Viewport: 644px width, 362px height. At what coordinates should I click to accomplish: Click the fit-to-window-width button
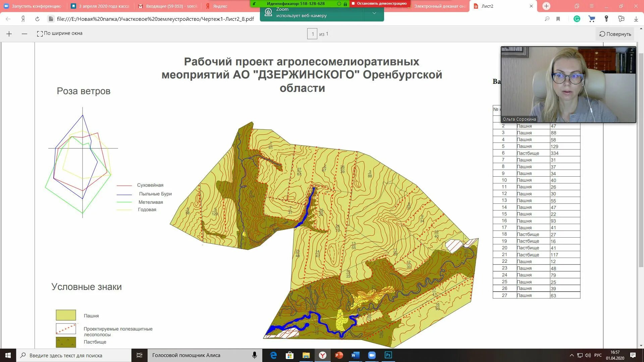(x=60, y=34)
